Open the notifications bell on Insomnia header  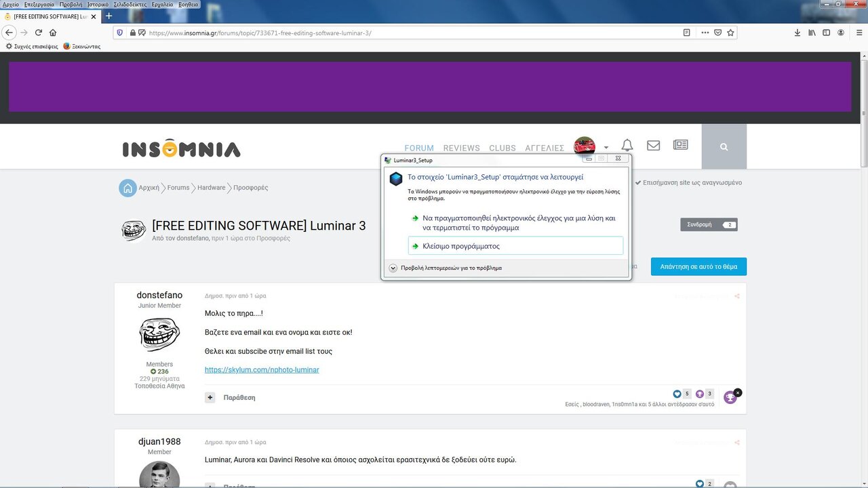(x=627, y=146)
